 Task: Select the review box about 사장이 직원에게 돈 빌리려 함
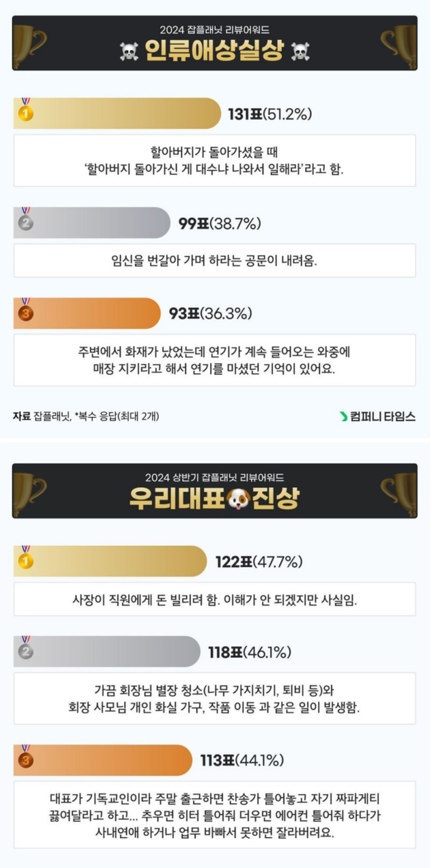214,599
